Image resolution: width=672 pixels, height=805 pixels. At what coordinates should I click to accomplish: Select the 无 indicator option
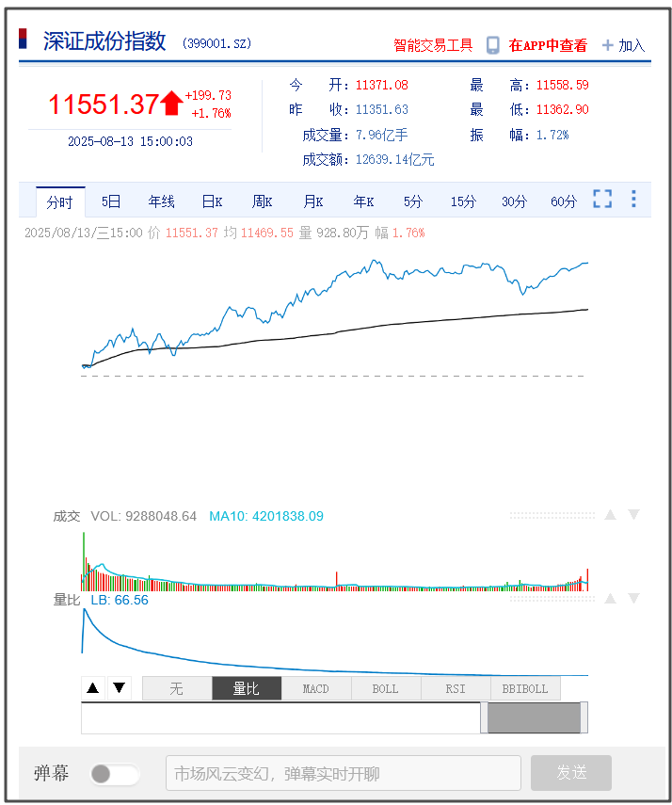click(177, 689)
